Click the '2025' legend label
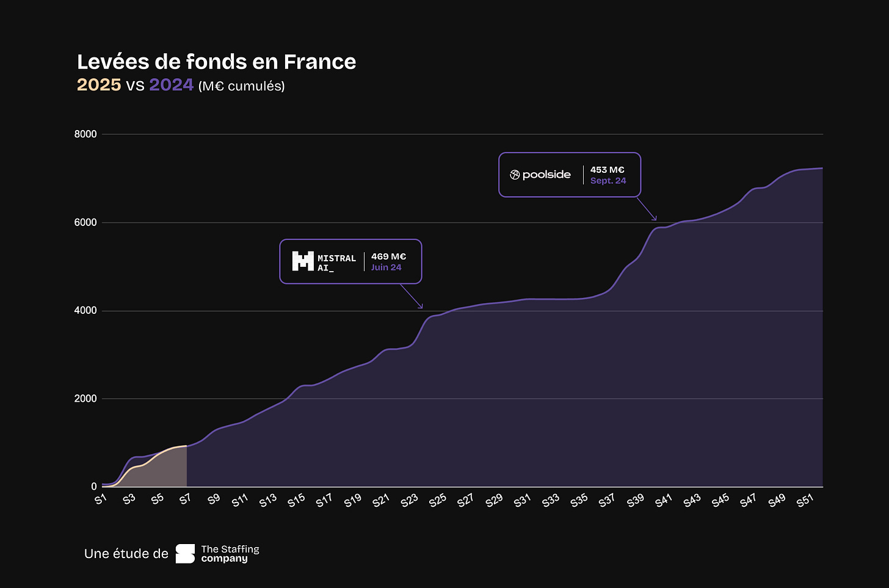The height and width of the screenshot is (588, 889). 99,85
